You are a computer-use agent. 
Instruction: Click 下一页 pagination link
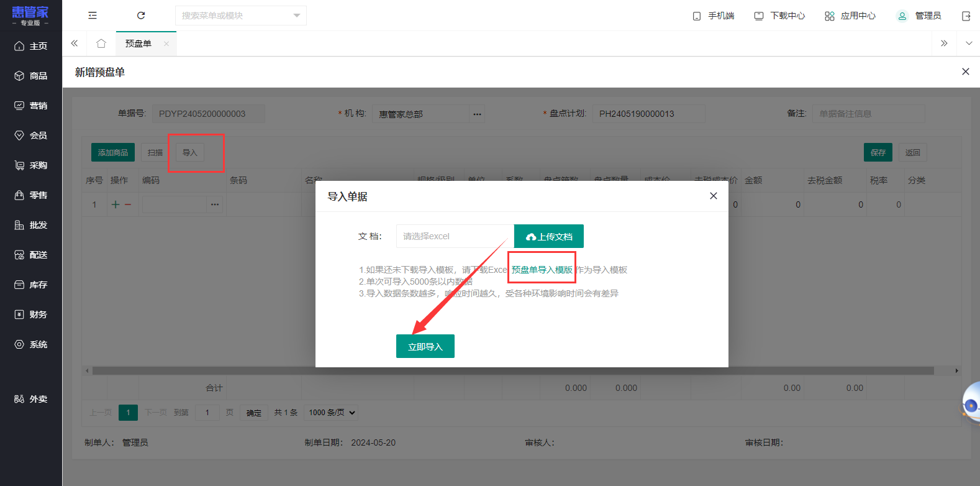[x=156, y=413]
